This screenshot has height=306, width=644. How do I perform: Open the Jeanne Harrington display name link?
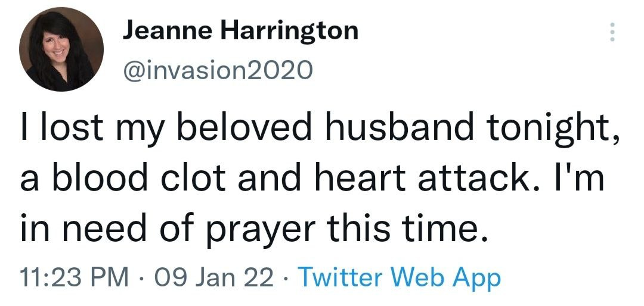coord(240,30)
